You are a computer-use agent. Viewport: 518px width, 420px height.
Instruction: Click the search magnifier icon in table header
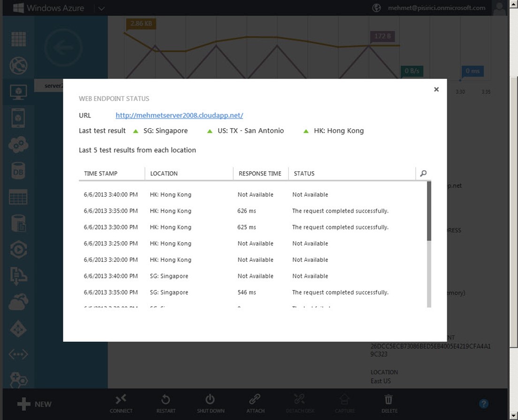point(423,173)
